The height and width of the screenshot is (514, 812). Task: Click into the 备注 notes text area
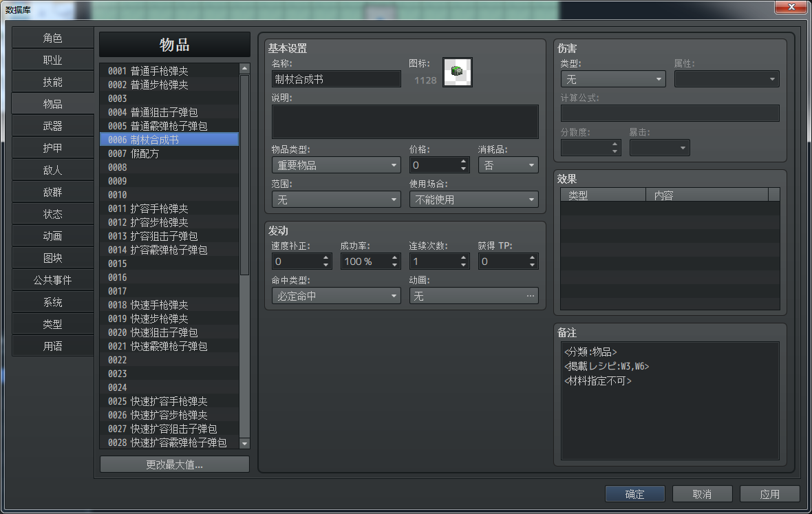(670, 400)
